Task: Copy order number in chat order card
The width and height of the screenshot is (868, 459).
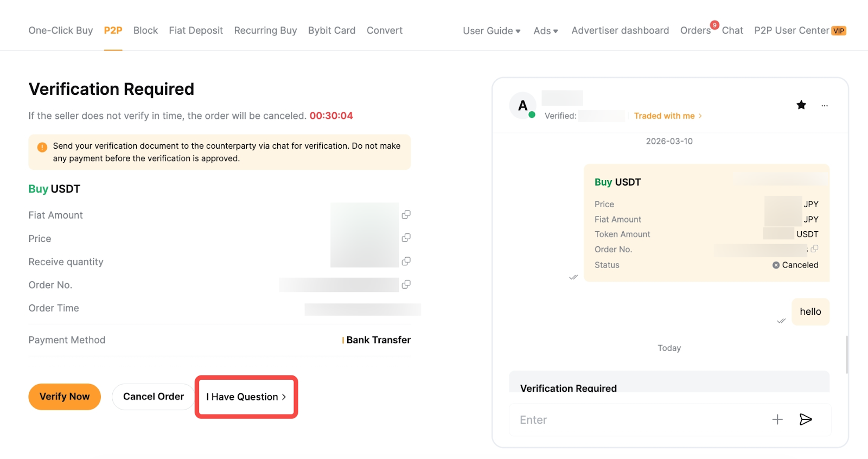Action: [814, 249]
